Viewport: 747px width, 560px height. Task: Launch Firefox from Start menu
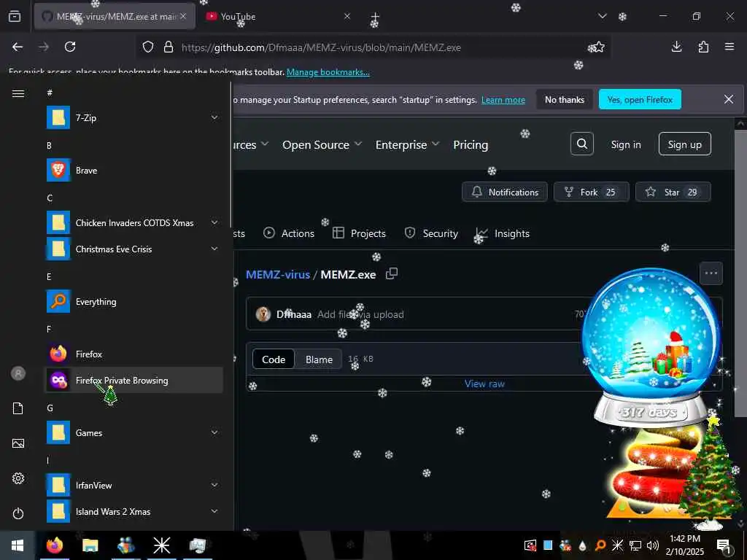pos(133,354)
